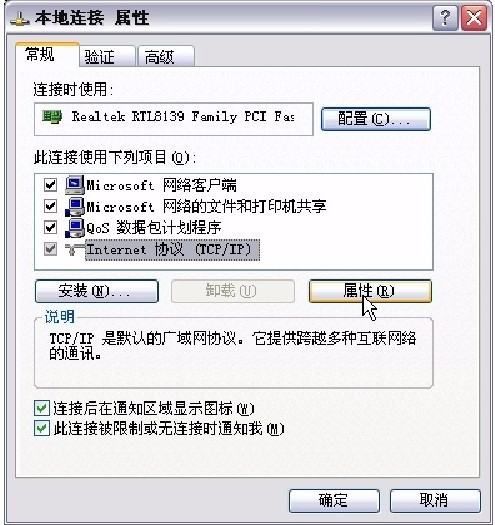Toggle 此连接被限制或无连接时通知我 checkbox
This screenshot has width=495, height=525.
[x=42, y=428]
